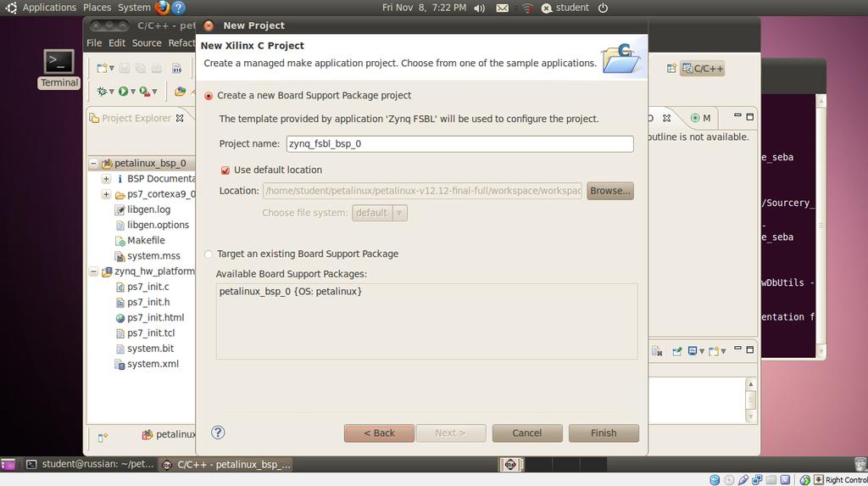Select the C/C++ perspective button
The image size is (868, 486).
(703, 69)
